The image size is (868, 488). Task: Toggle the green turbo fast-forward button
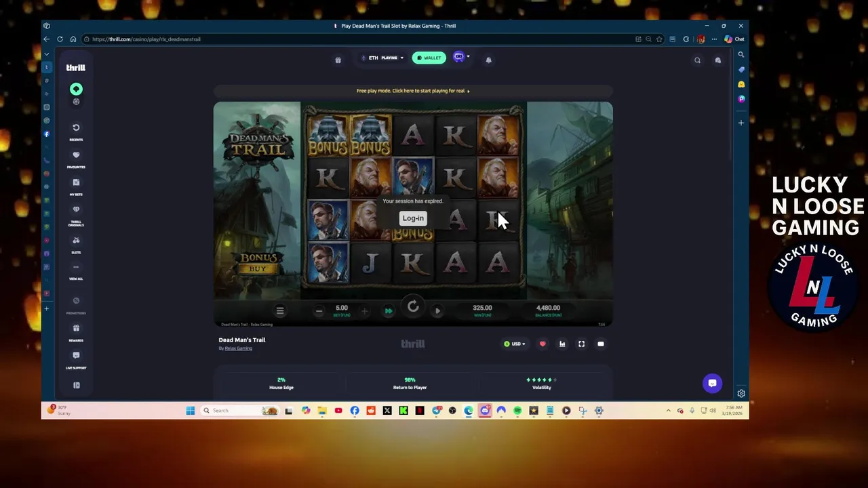[x=389, y=311]
